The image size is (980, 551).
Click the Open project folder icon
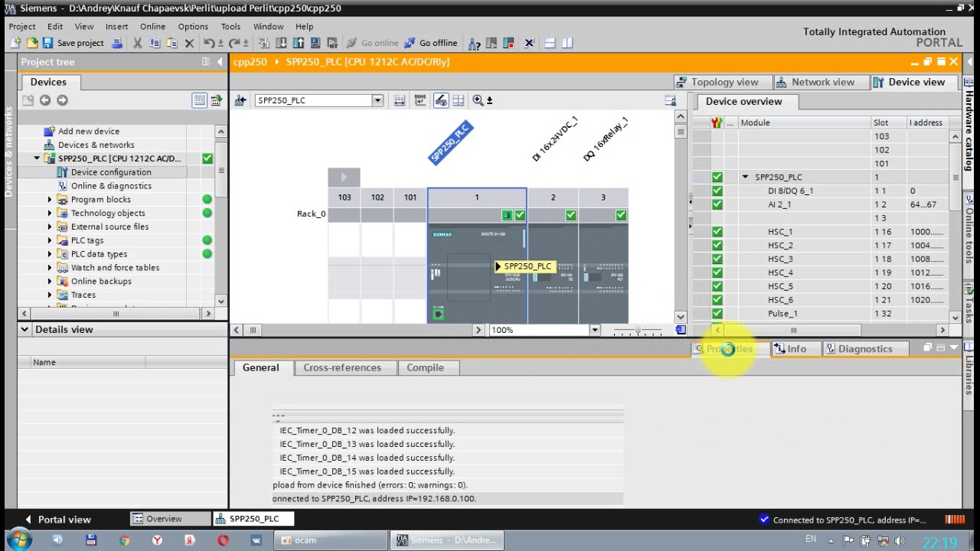(x=32, y=44)
